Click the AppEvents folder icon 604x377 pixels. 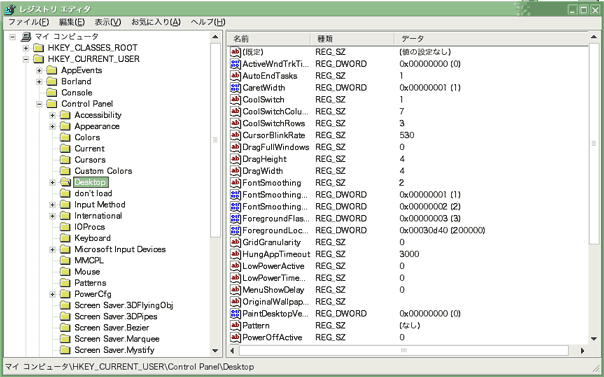pos(52,70)
